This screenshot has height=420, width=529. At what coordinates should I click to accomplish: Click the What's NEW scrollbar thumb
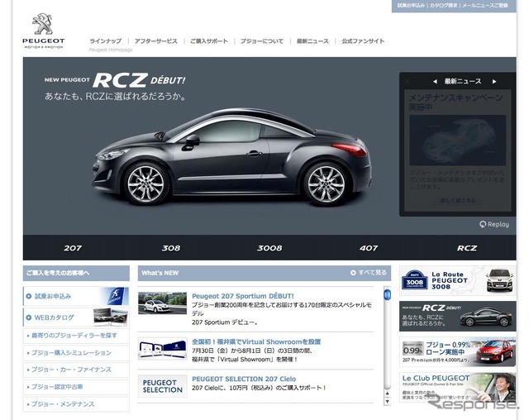tap(388, 294)
